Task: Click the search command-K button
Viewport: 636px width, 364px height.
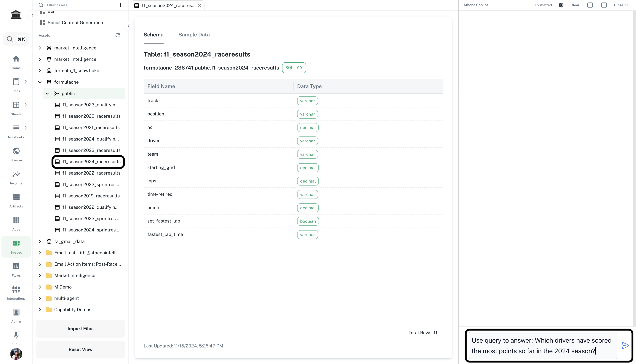Action: [x=16, y=39]
